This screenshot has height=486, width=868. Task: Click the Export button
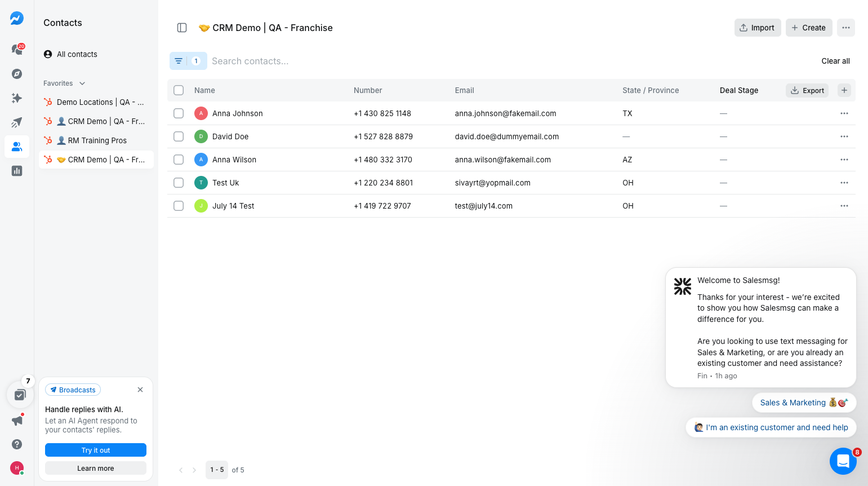click(807, 90)
